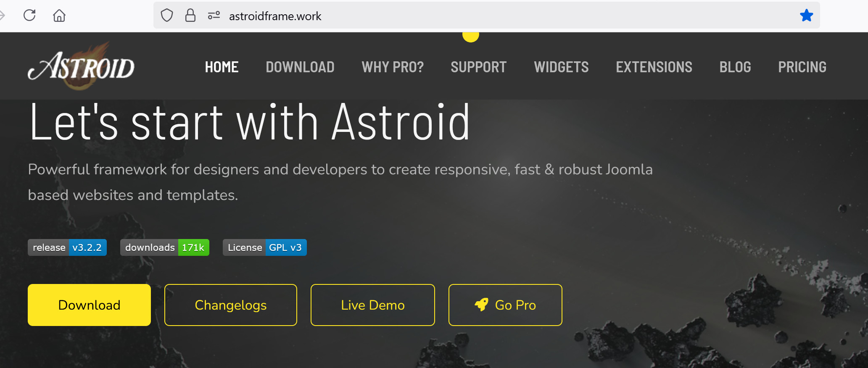Click the release v3.2.2 badge
The width and height of the screenshot is (868, 368).
[67, 247]
